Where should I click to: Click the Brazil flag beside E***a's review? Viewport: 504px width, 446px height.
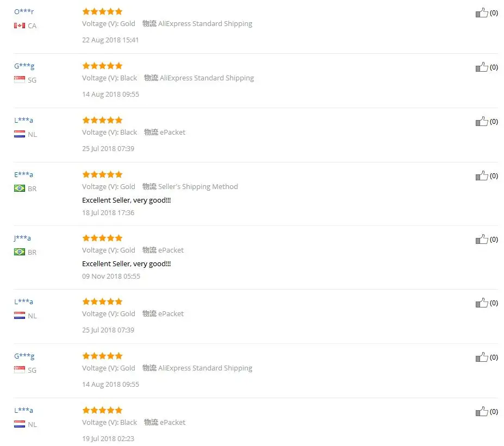(x=19, y=188)
